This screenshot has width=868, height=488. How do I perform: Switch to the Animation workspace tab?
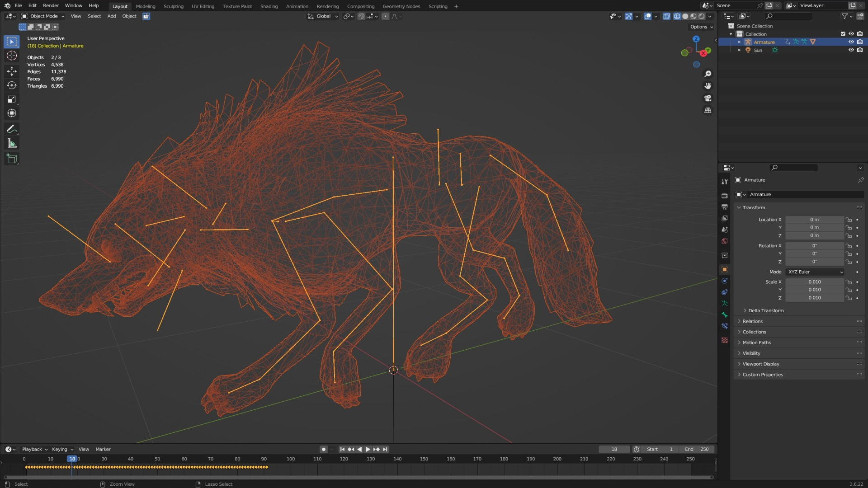pos(297,6)
